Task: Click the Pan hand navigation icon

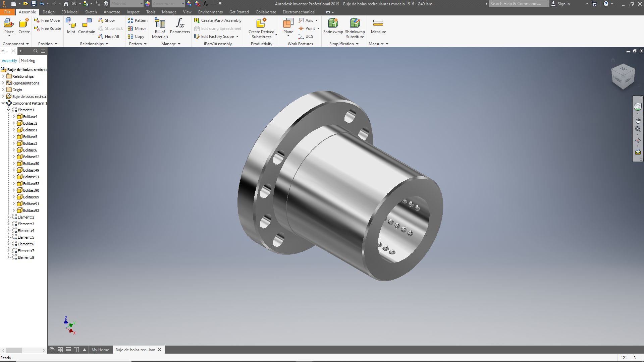Action: pos(638,121)
